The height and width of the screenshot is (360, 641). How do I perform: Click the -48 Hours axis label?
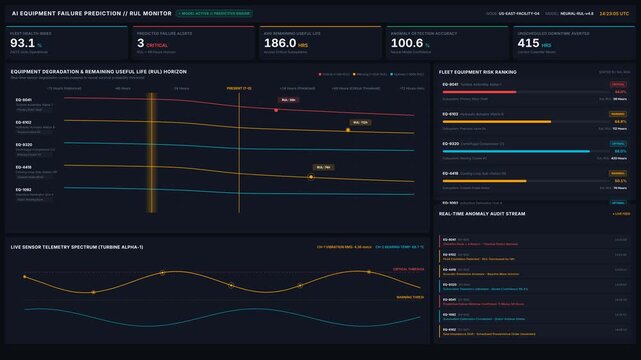coord(123,88)
